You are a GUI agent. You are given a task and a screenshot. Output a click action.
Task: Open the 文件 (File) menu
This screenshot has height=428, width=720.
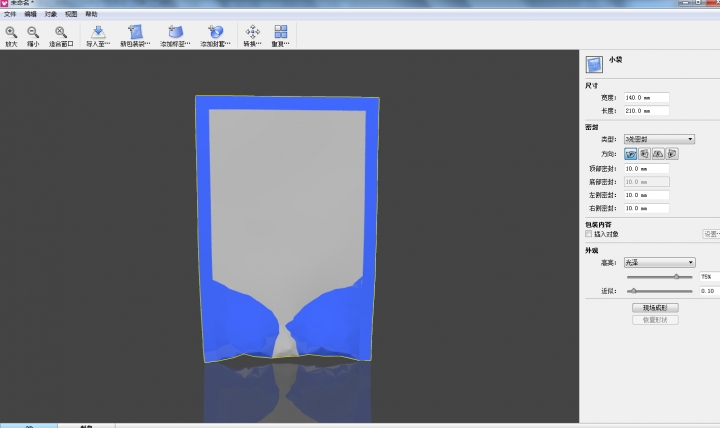tap(11, 15)
